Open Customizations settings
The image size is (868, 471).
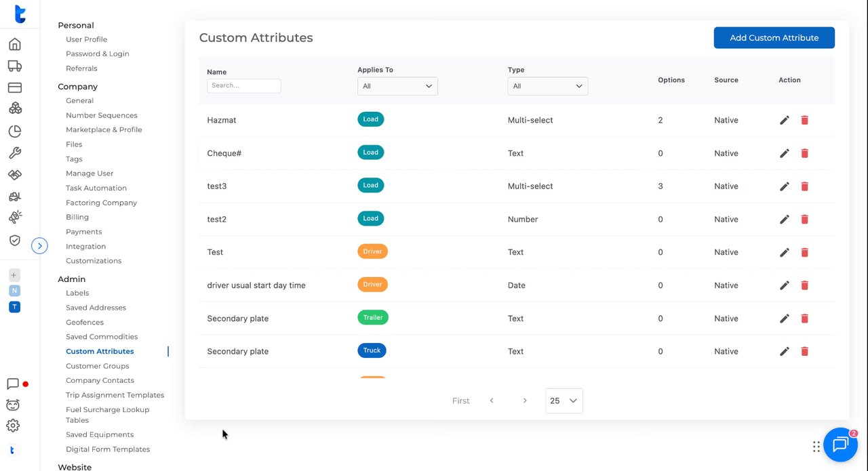click(94, 261)
